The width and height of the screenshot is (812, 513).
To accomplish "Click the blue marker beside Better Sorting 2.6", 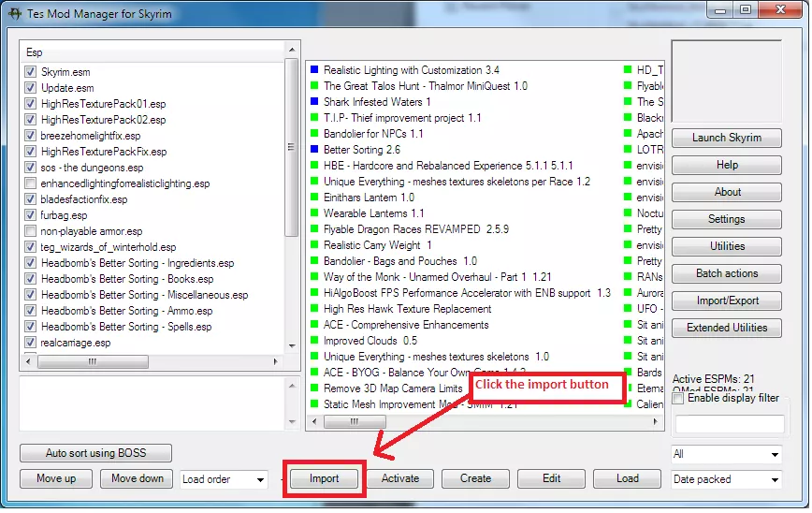I will (x=313, y=149).
